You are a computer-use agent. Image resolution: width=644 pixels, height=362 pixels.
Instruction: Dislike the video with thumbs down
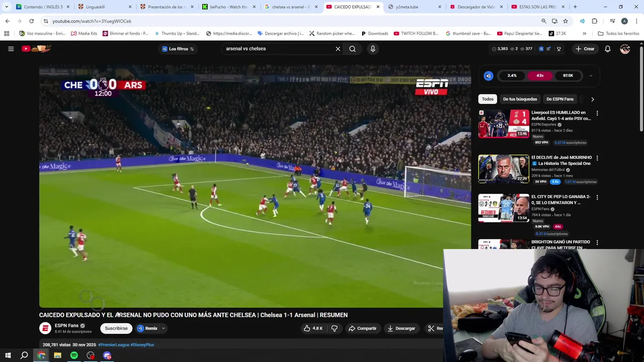point(334,328)
